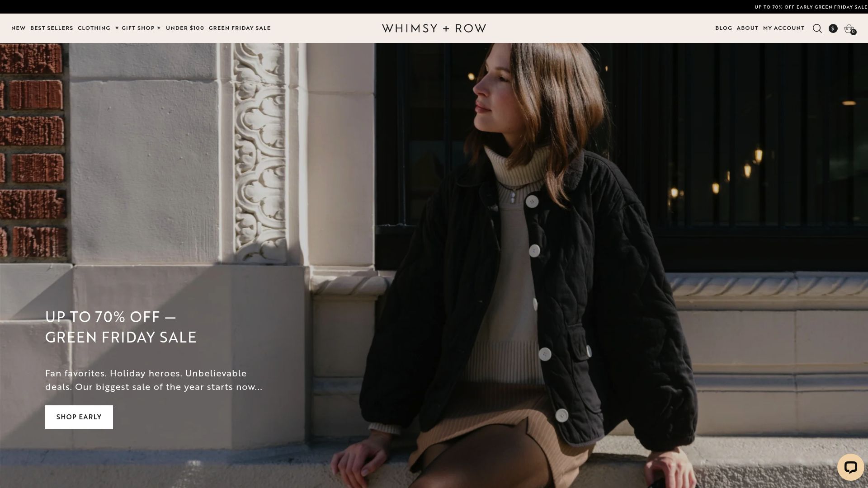
Task: Open the UNDER $100 menu item
Action: click(184, 28)
